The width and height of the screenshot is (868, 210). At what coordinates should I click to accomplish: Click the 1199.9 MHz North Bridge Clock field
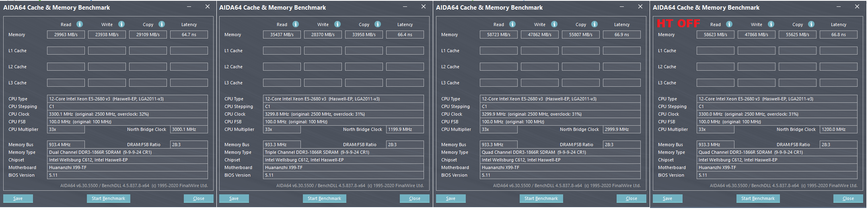click(x=405, y=129)
